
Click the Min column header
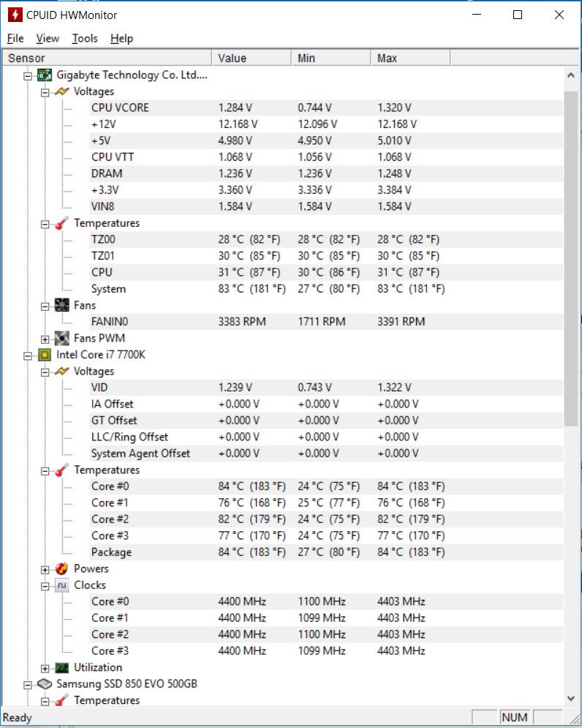coord(331,58)
